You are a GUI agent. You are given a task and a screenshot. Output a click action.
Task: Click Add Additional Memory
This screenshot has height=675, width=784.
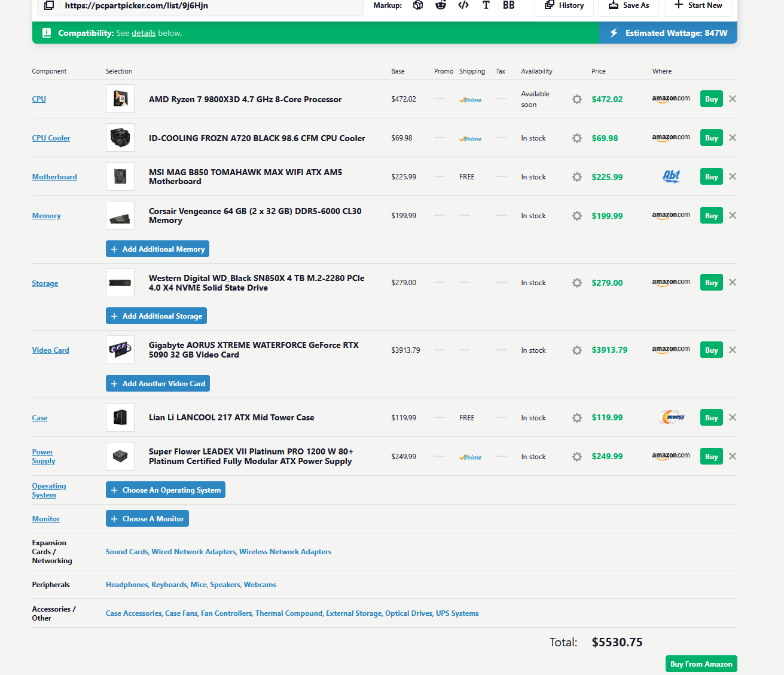click(x=157, y=249)
